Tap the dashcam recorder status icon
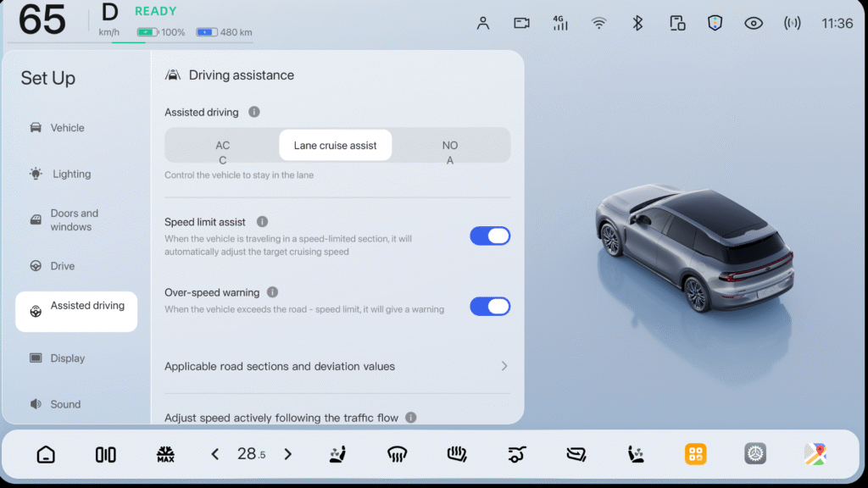The height and width of the screenshot is (488, 868). 521,23
